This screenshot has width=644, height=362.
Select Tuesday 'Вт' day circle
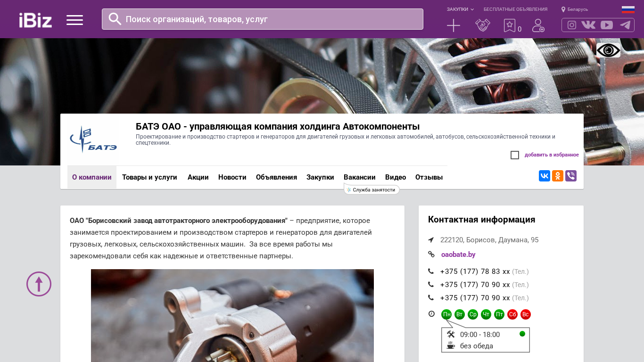[x=460, y=314]
